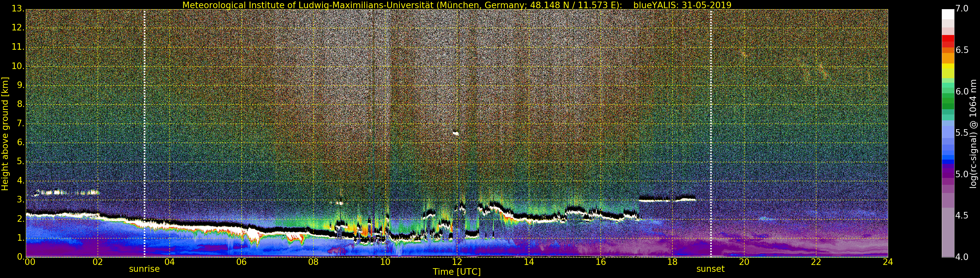Image resolution: width=980 pixels, height=278 pixels.
Task: Click the white dotted sunset marker line
Action: click(710, 133)
